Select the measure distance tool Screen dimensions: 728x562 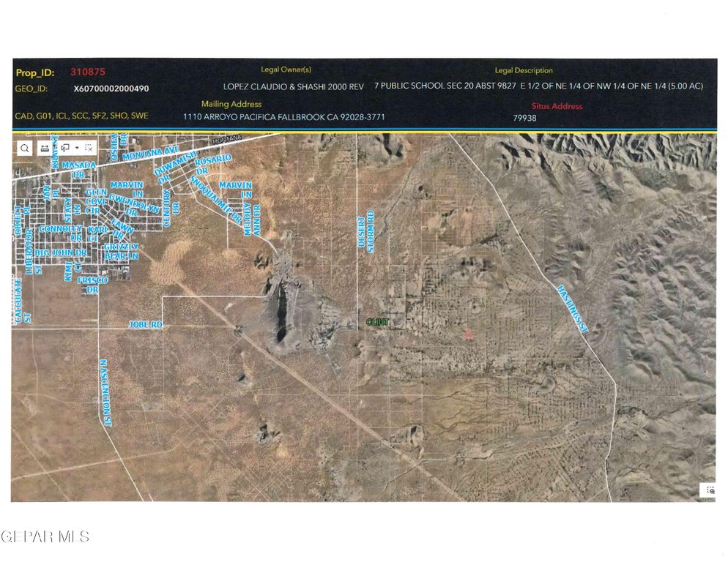tap(45, 148)
